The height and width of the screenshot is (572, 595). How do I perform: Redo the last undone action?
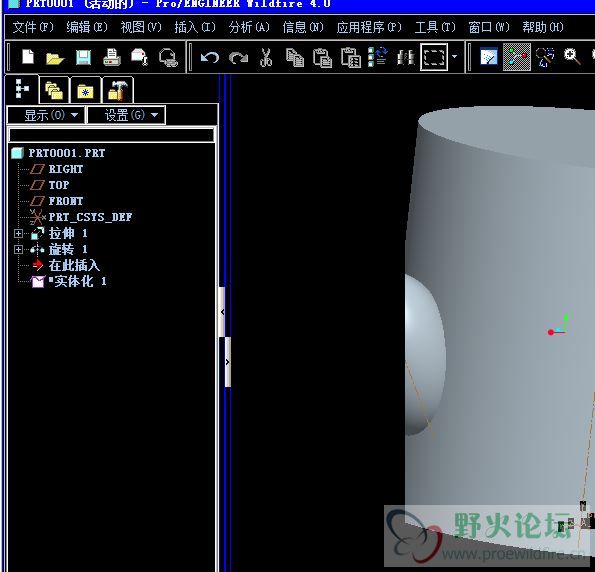pos(238,58)
